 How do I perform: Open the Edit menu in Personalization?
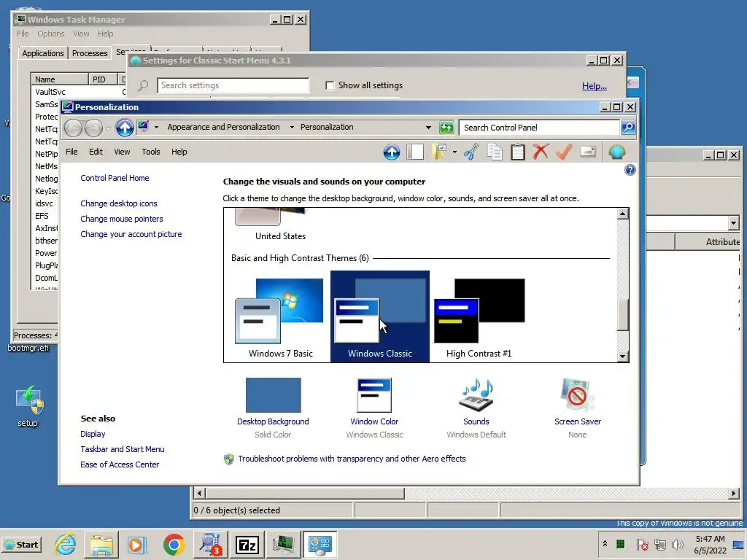(96, 152)
